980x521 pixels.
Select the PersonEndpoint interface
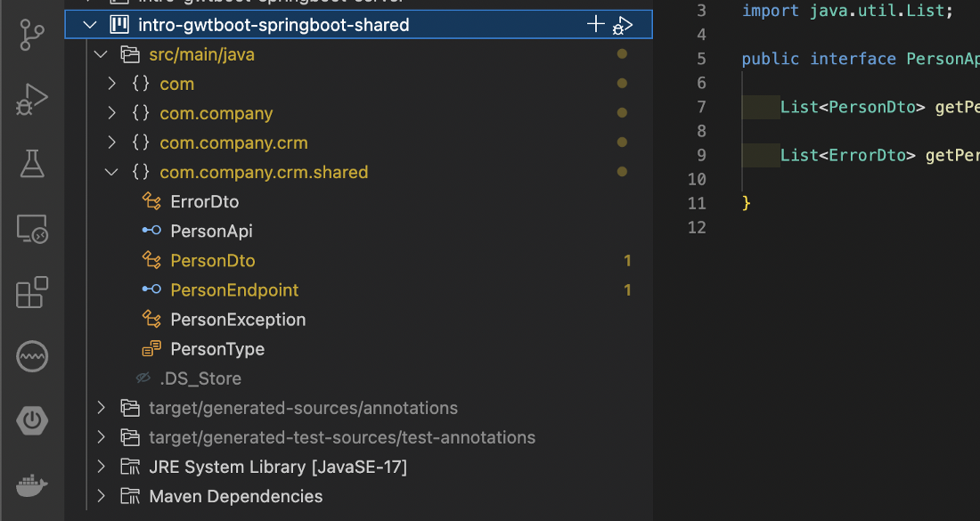pyautogui.click(x=234, y=289)
